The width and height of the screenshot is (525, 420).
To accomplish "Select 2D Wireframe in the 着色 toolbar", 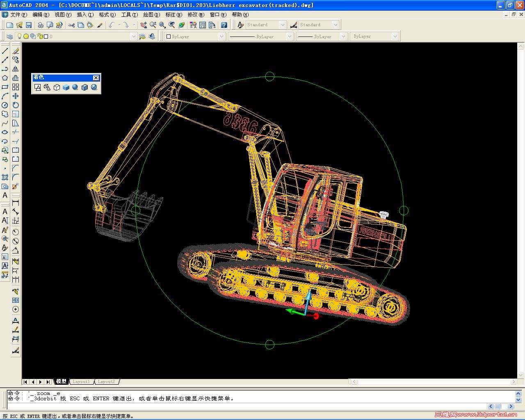I will point(38,87).
